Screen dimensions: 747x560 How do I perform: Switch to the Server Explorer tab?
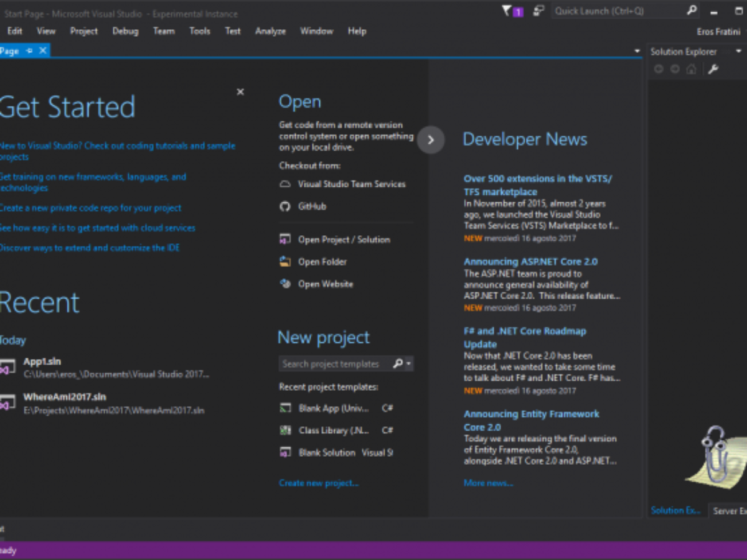[729, 511]
